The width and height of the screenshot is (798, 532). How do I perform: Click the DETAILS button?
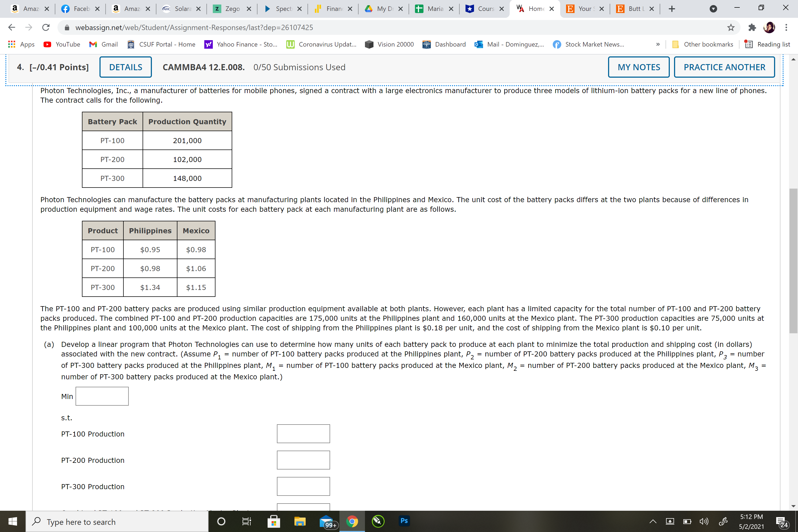coord(125,67)
